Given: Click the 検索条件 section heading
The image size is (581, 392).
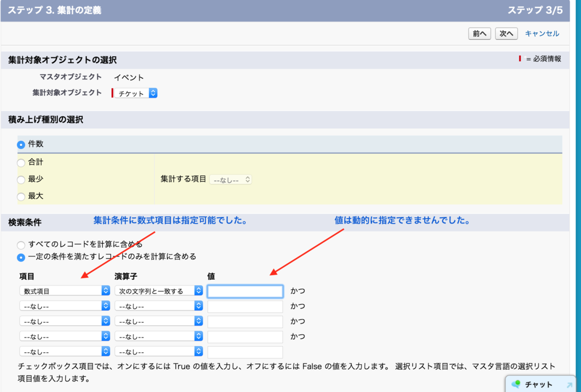Looking at the screenshot, I should pyautogui.click(x=25, y=223).
